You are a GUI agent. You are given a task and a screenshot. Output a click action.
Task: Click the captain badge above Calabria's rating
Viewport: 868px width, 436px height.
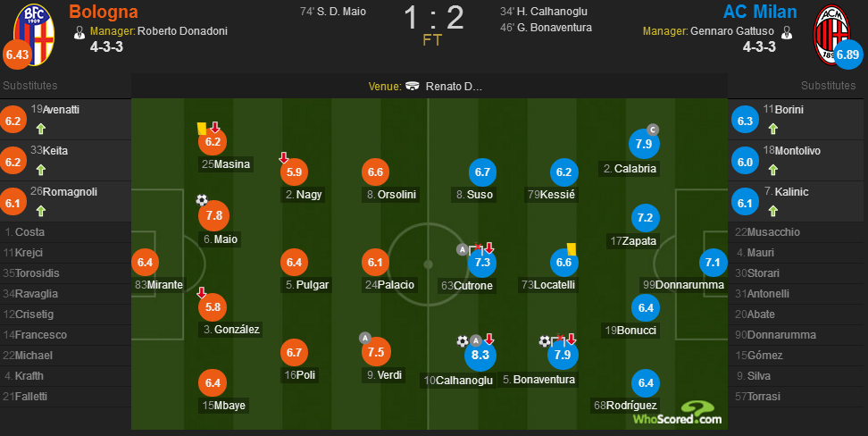pos(653,130)
